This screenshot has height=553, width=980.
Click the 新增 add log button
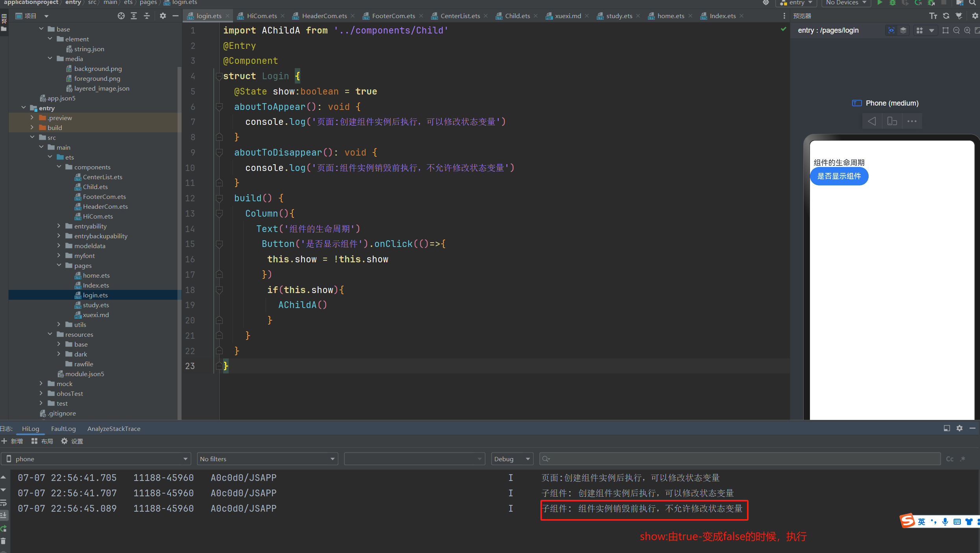(12, 441)
